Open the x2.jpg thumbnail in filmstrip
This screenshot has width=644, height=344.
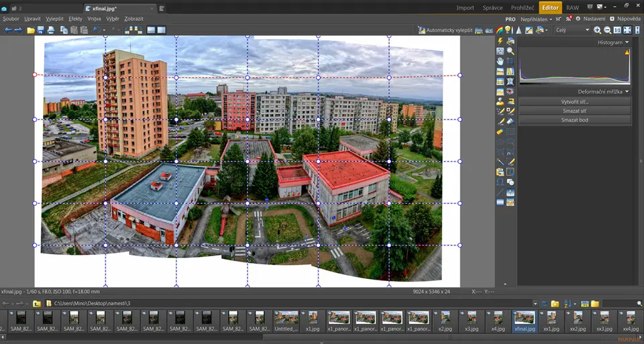point(445,319)
